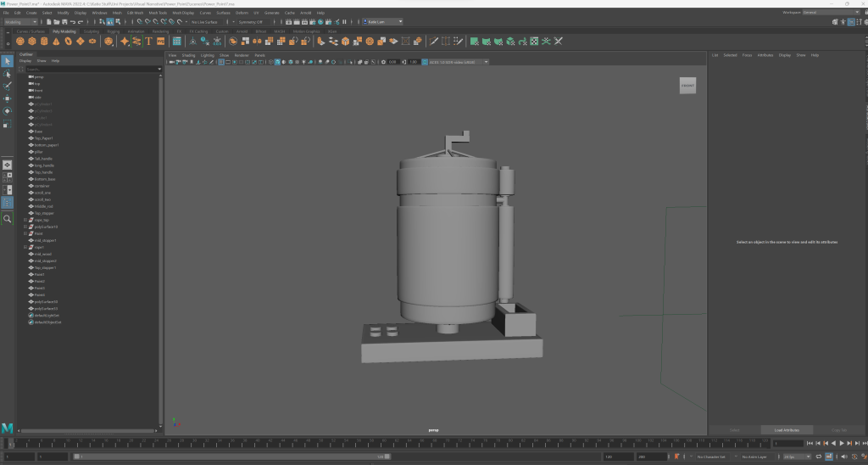Select the polygon sphere shelf icon
This screenshot has width=868, height=465.
19,41
